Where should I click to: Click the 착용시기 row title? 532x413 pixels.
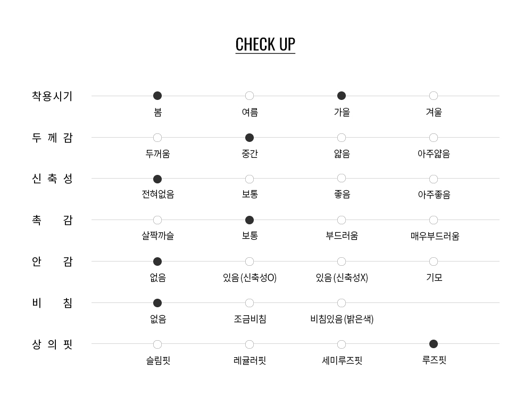pyautogui.click(x=52, y=96)
